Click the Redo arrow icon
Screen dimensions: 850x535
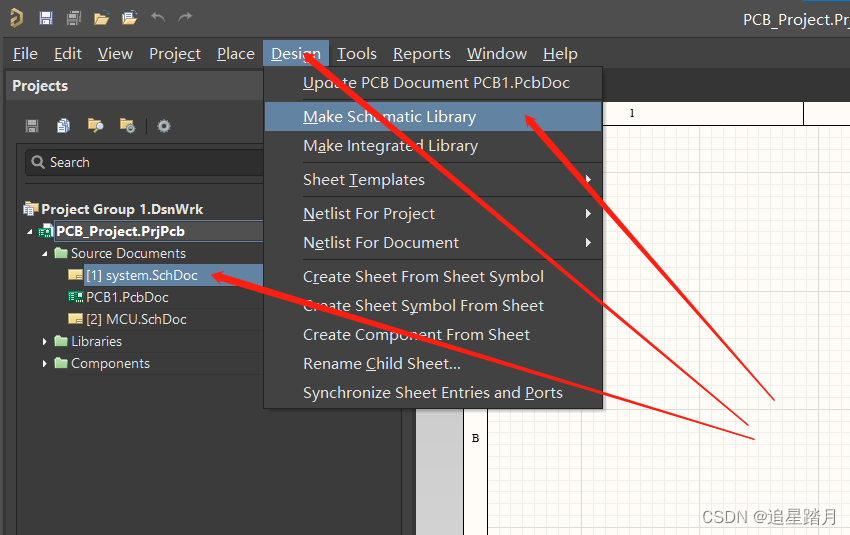(185, 18)
